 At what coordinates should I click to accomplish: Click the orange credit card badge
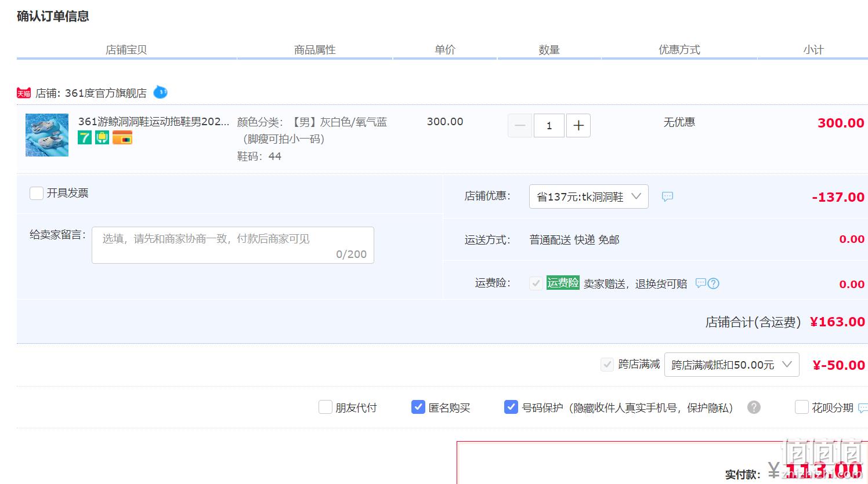coord(122,137)
